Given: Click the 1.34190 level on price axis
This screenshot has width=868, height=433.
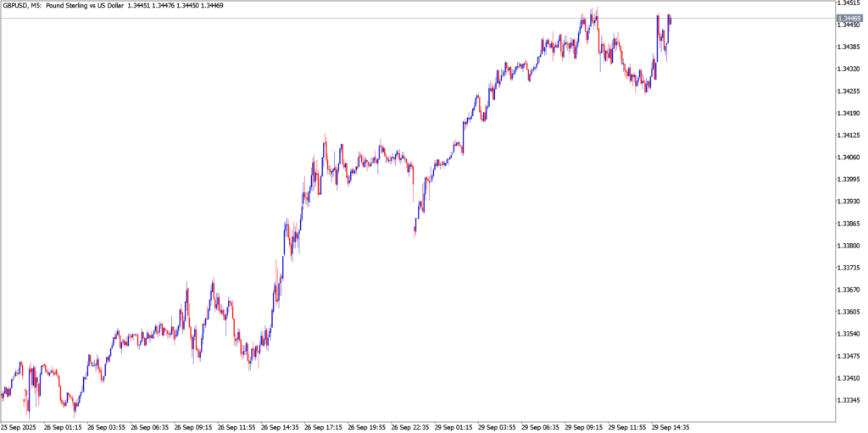Looking at the screenshot, I should pyautogui.click(x=849, y=114).
